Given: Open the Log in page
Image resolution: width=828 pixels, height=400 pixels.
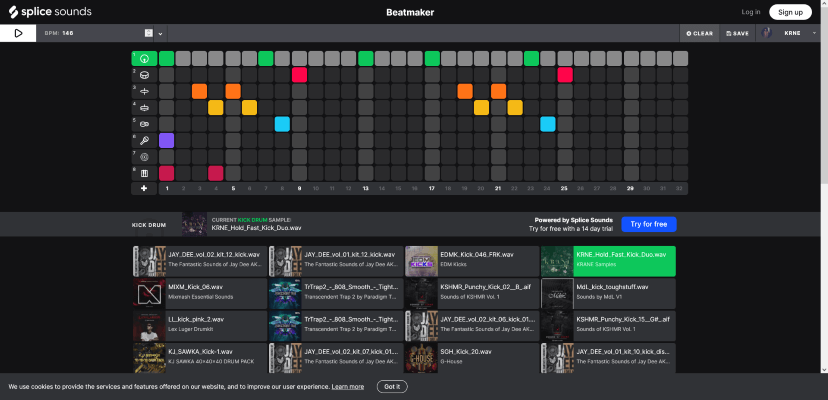Looking at the screenshot, I should (x=751, y=12).
